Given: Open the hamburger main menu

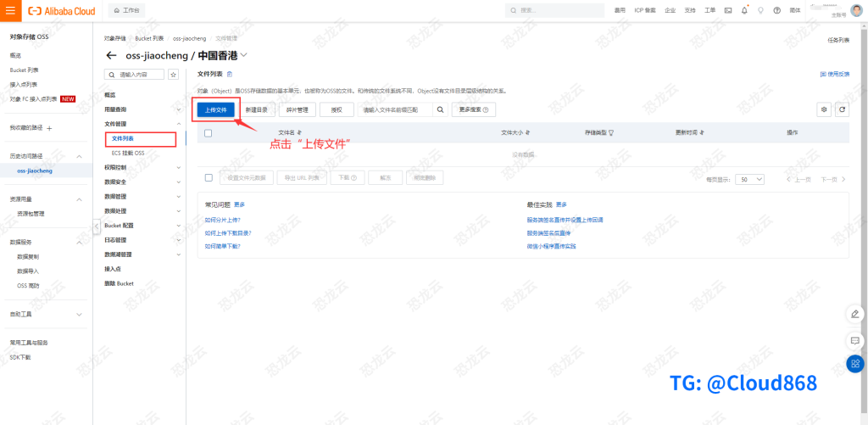Looking at the screenshot, I should [x=10, y=10].
